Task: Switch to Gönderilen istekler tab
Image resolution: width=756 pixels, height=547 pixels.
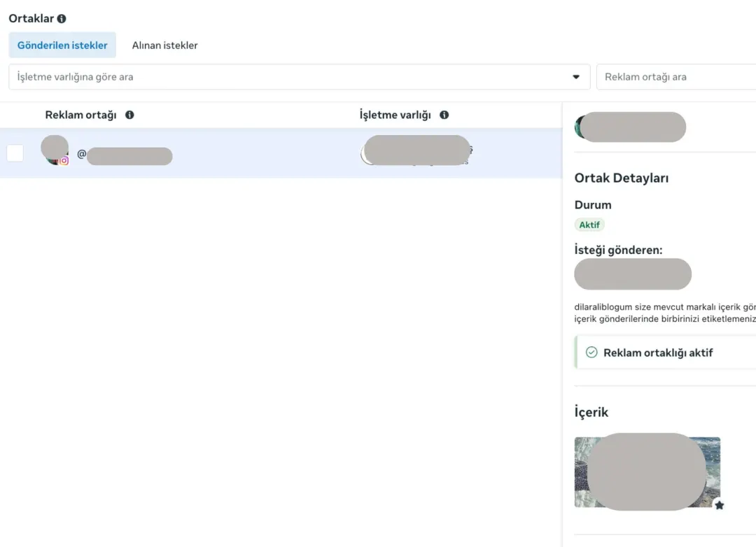Action: point(62,45)
